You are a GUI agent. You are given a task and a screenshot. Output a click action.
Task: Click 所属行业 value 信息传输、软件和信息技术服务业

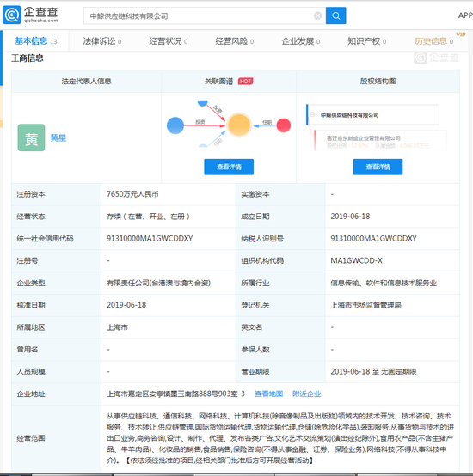tap(384, 283)
